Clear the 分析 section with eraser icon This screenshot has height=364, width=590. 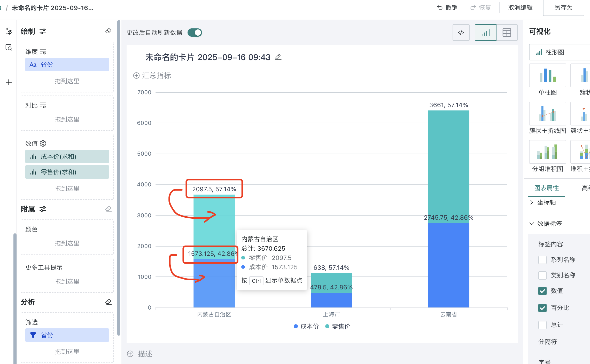click(108, 302)
